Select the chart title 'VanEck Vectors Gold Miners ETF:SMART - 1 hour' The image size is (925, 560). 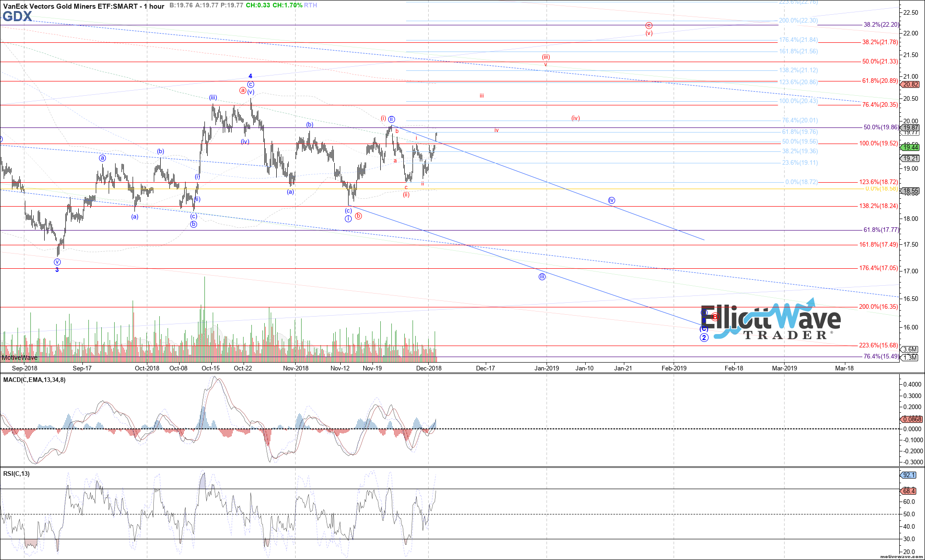(83, 6)
